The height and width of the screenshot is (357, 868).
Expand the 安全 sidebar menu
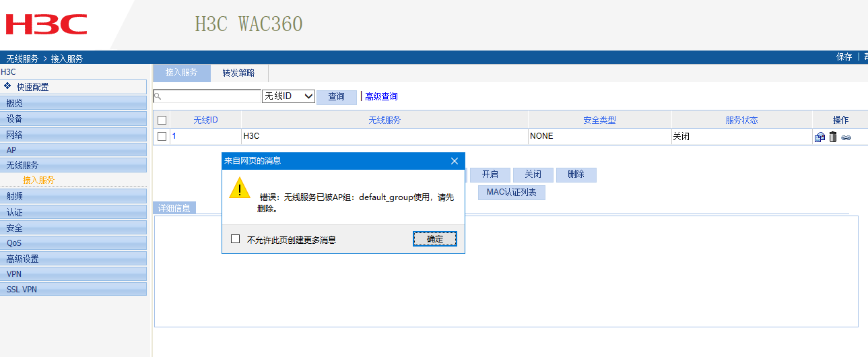point(73,228)
